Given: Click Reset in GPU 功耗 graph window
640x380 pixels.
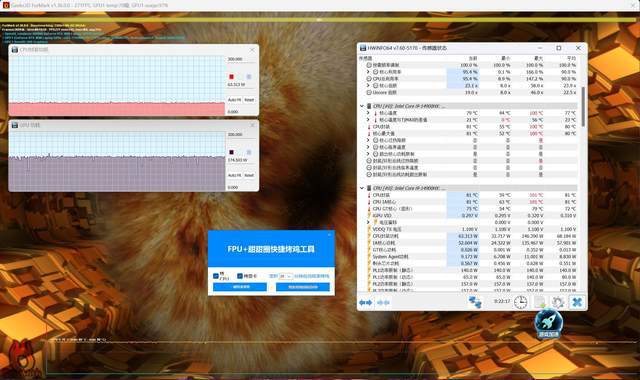Looking at the screenshot, I should click(x=249, y=176).
